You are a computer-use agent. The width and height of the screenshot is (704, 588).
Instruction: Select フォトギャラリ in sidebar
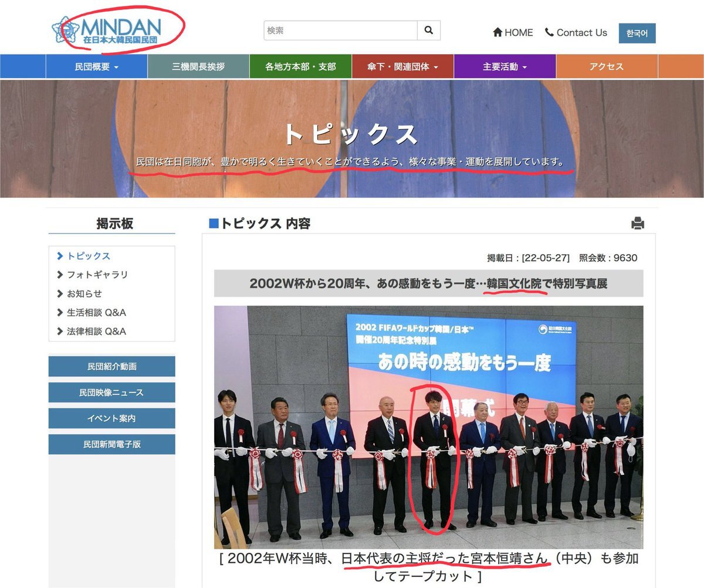coord(97,275)
